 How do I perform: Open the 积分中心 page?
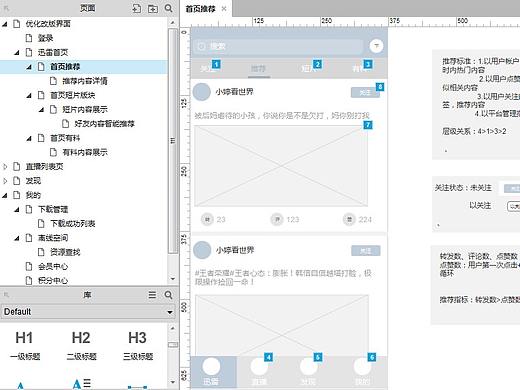53,281
